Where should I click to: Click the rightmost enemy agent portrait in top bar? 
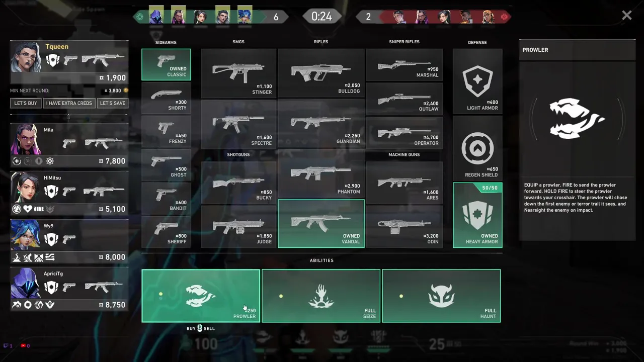pyautogui.click(x=488, y=16)
